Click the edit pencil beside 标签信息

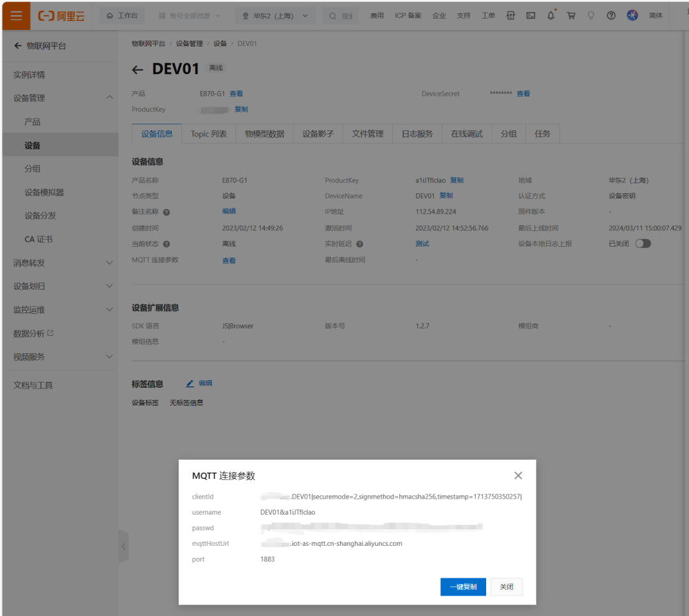189,383
